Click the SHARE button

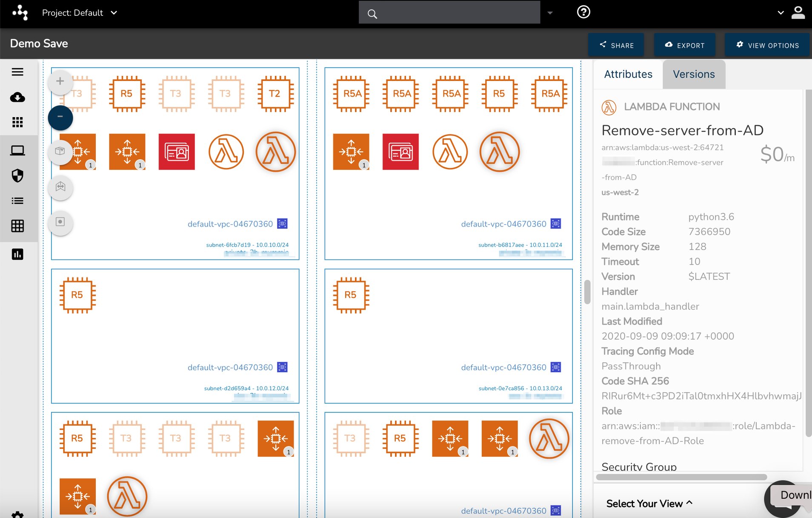[616, 45]
